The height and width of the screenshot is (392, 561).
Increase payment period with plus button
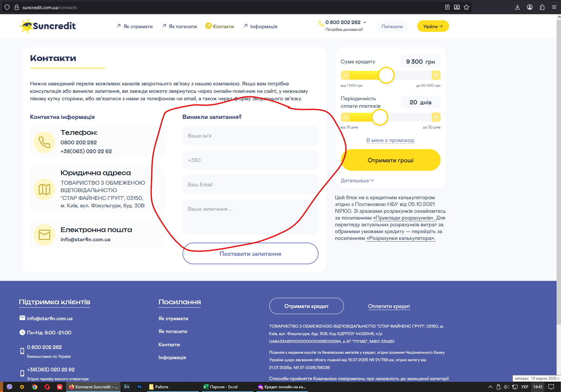pos(436,117)
